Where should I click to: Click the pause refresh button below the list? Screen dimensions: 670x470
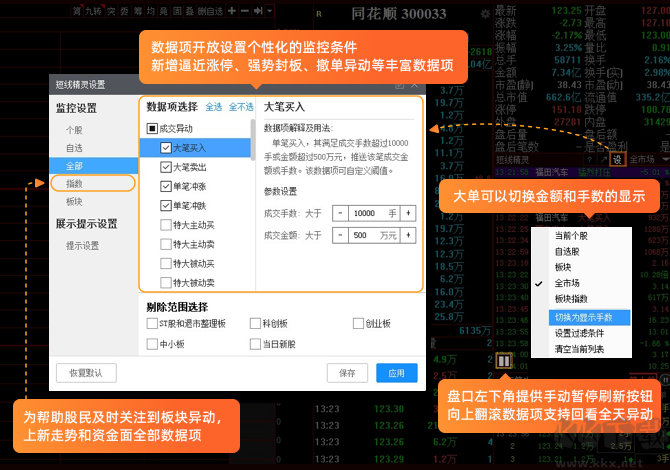click(504, 361)
